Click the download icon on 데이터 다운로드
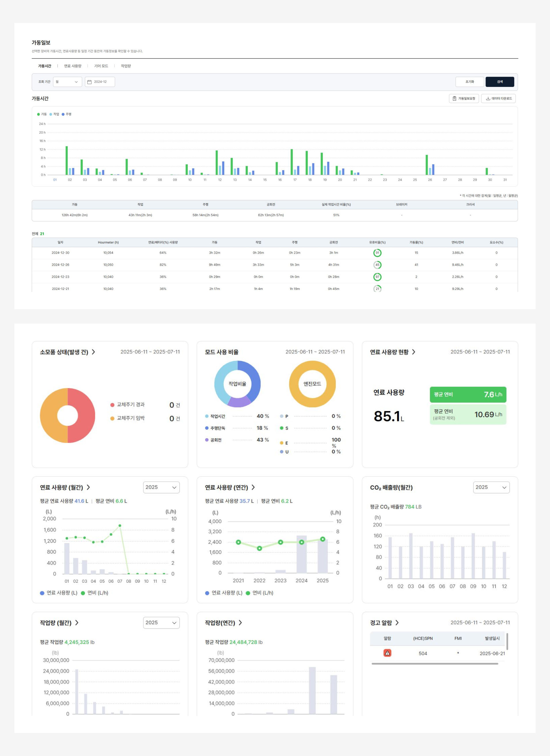The height and width of the screenshot is (756, 550). point(488,99)
